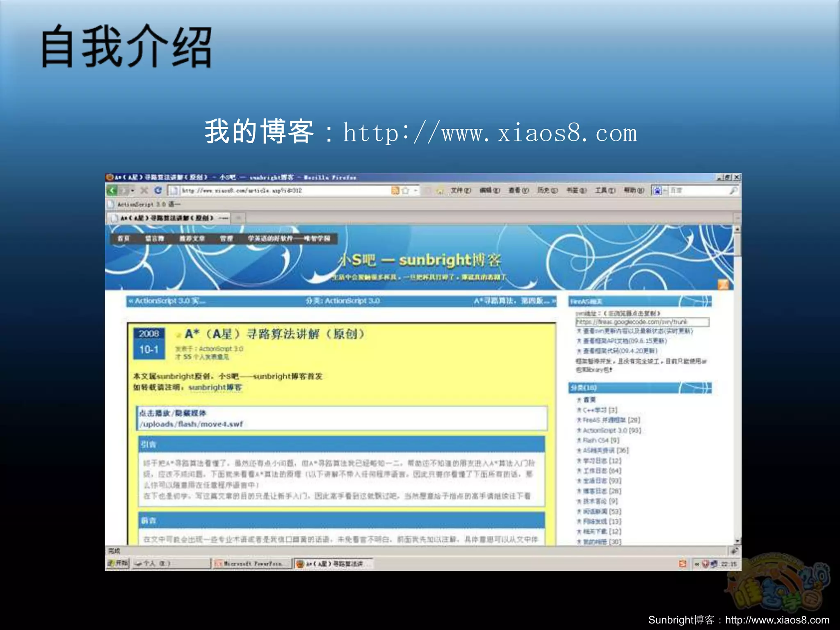Click search magnifier icon in search box
The height and width of the screenshot is (630, 840).
coord(733,190)
